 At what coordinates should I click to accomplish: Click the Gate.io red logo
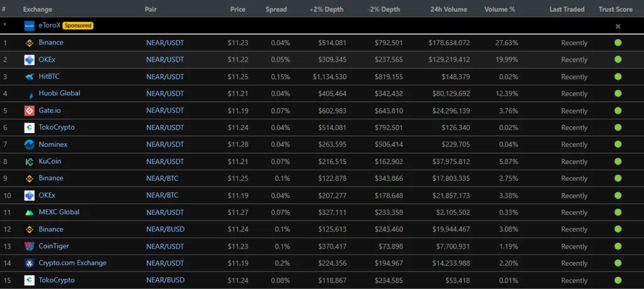point(29,111)
